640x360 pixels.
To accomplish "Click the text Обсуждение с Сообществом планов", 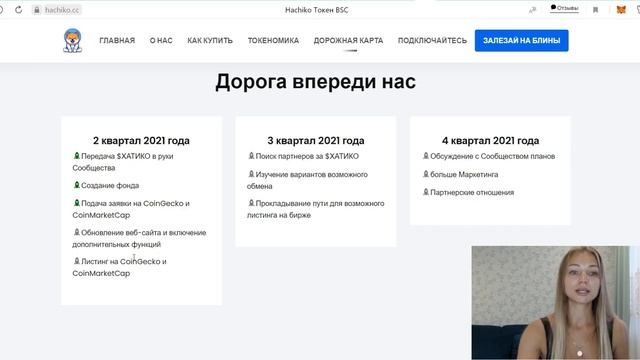I will pos(493,156).
